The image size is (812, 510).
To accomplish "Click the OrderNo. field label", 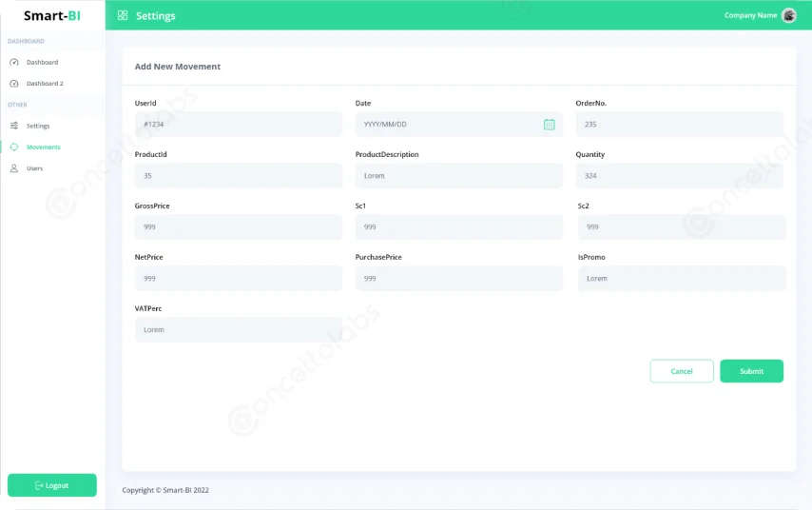I will [x=590, y=103].
